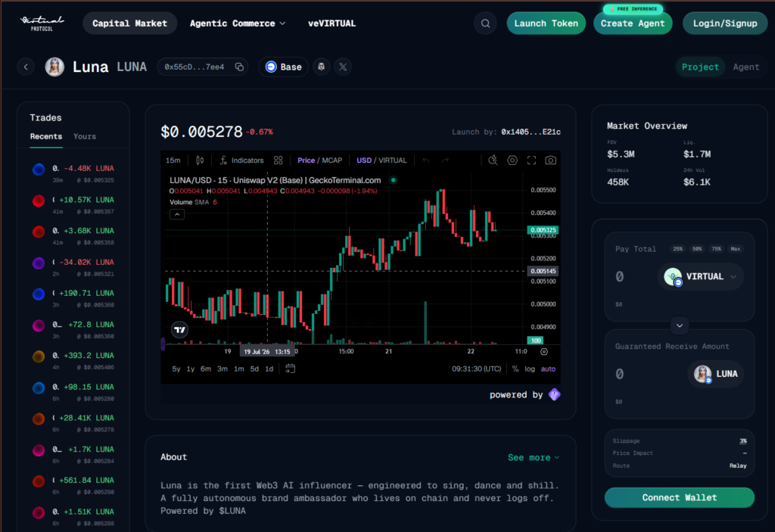The height and width of the screenshot is (532, 775).
Task: Select the Max pay amount button
Action: coord(736,249)
